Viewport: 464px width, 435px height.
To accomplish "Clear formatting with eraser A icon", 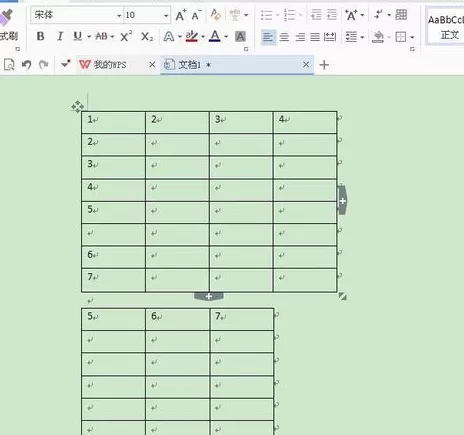I will 216,15.
